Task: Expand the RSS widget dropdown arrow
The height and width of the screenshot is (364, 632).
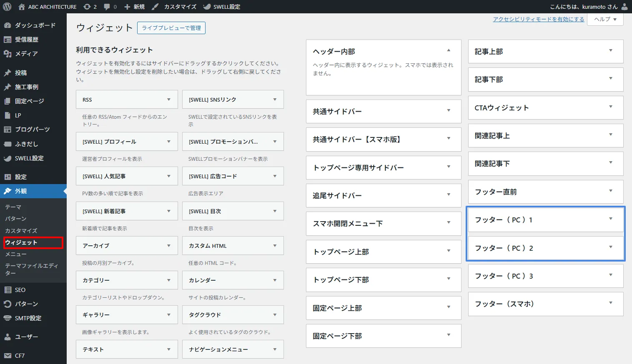Action: click(169, 100)
